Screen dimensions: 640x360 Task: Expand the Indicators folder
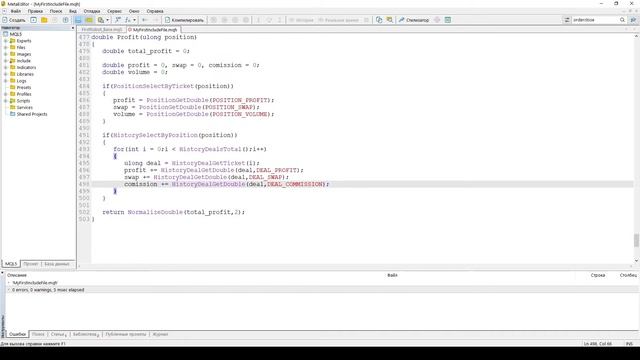click(x=6, y=67)
